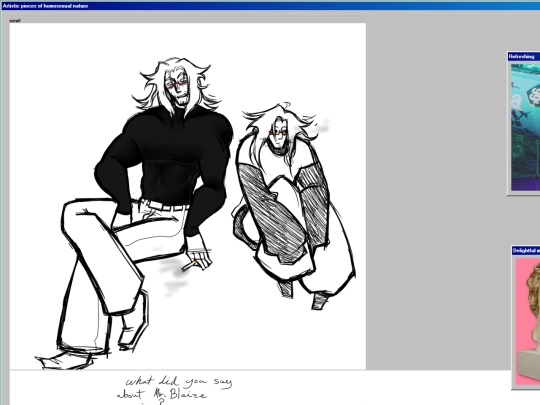Open the black-and-white sketch of two characters
Screen dimensions: 540x405
tap(188, 196)
